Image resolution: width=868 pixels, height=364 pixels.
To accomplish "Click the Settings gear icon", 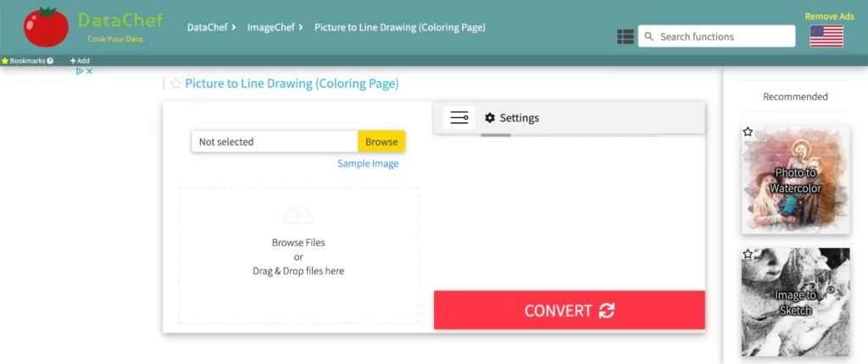I will coord(490,118).
